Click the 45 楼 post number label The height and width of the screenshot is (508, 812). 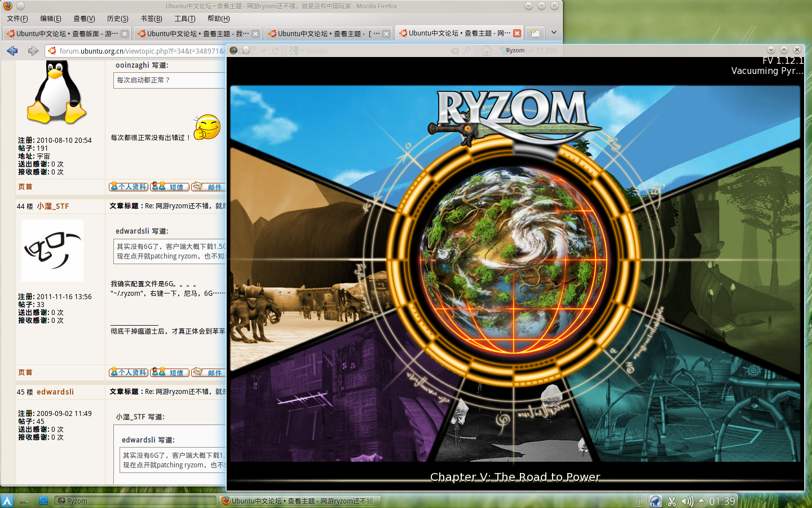pyautogui.click(x=25, y=392)
